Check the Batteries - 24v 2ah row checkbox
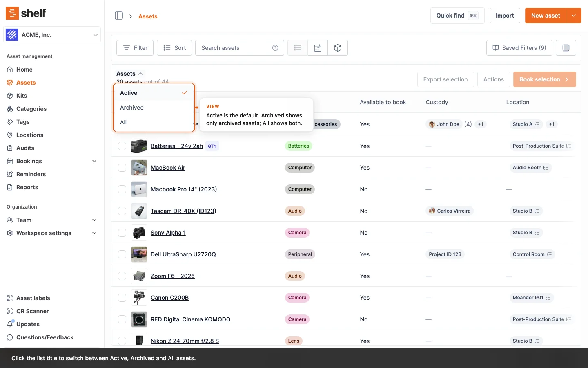 click(x=122, y=146)
